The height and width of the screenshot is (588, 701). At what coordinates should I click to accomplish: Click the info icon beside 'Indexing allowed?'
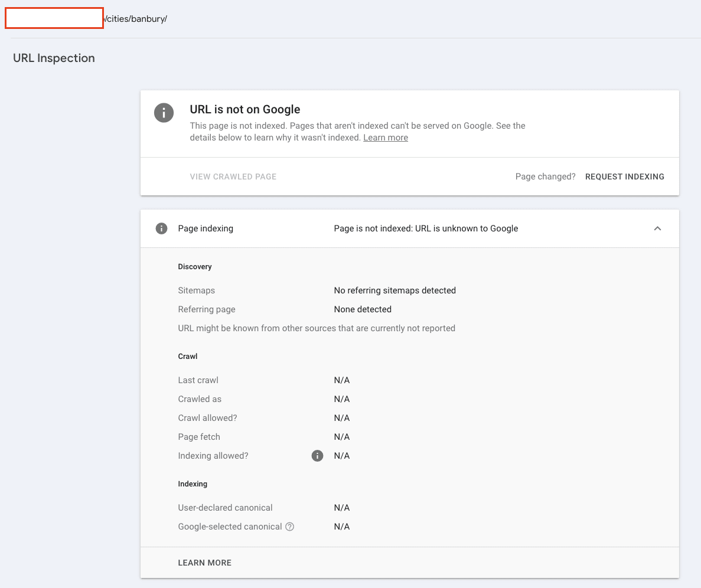(318, 456)
